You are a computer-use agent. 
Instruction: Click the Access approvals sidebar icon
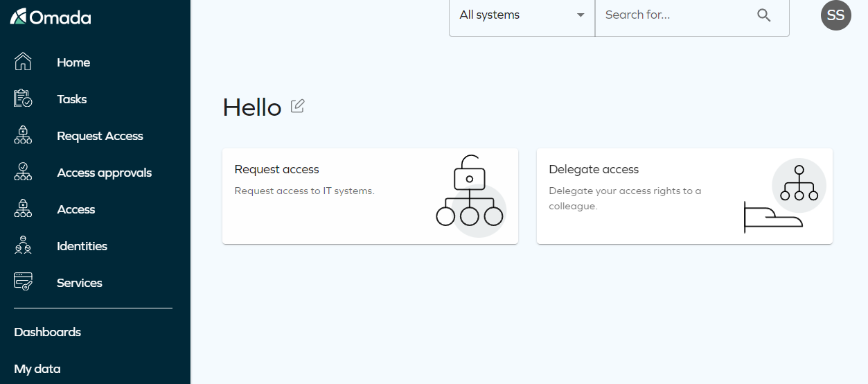pos(23,172)
